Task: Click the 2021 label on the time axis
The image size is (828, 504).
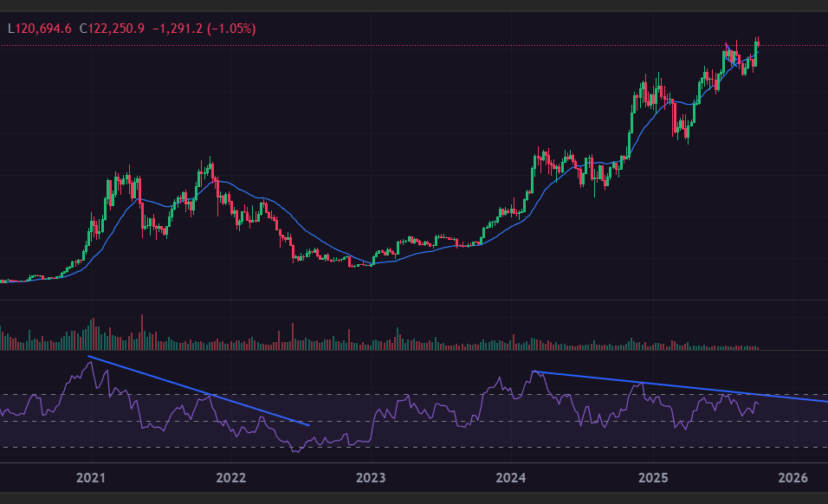Action: [90, 478]
